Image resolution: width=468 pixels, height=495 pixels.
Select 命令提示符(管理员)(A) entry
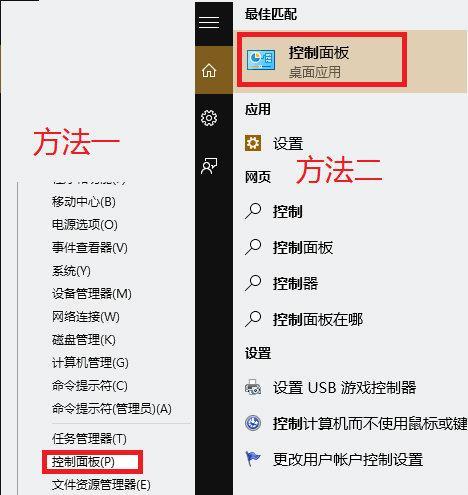click(111, 409)
